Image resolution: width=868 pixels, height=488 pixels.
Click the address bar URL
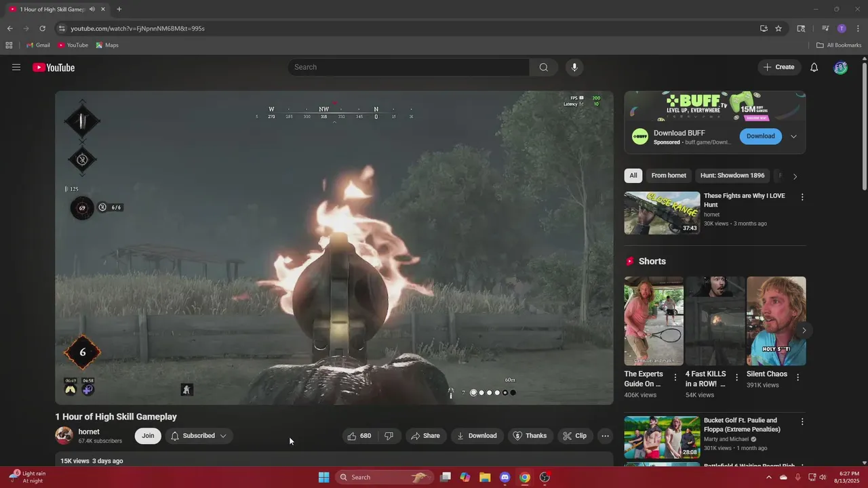138,28
